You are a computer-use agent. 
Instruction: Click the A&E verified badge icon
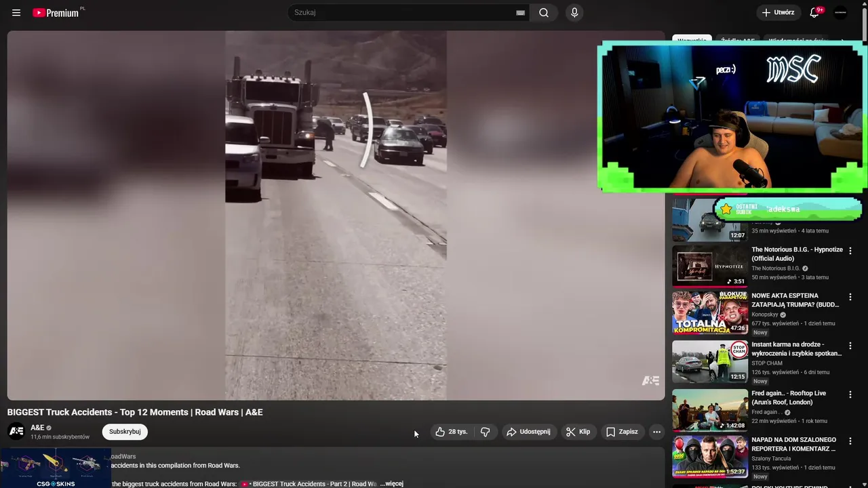pos(49,428)
